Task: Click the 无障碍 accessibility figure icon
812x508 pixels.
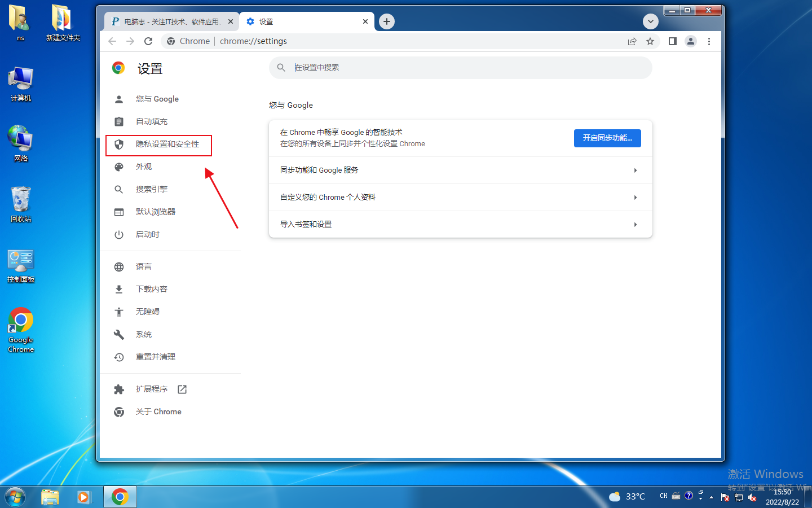Action: click(x=119, y=312)
